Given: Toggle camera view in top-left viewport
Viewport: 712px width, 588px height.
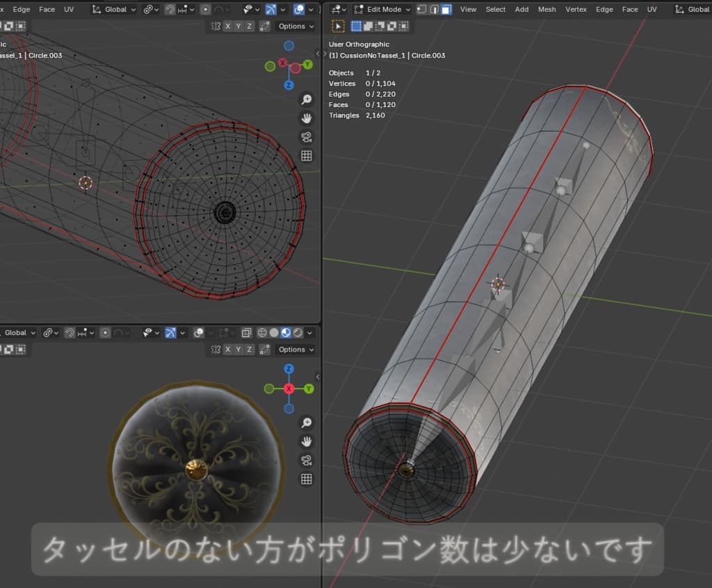Looking at the screenshot, I should [306, 137].
